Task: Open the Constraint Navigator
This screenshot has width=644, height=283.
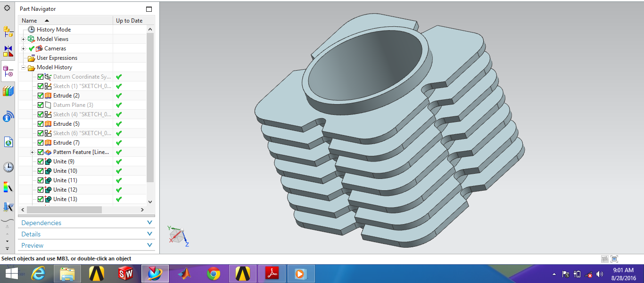Action: tap(8, 49)
